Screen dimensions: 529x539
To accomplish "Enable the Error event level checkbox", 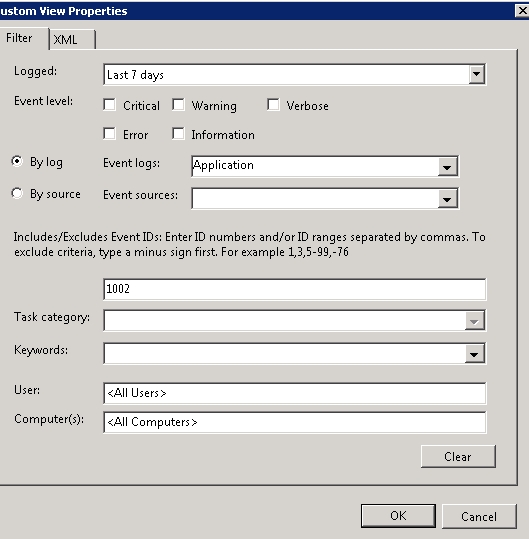I will click(109, 134).
